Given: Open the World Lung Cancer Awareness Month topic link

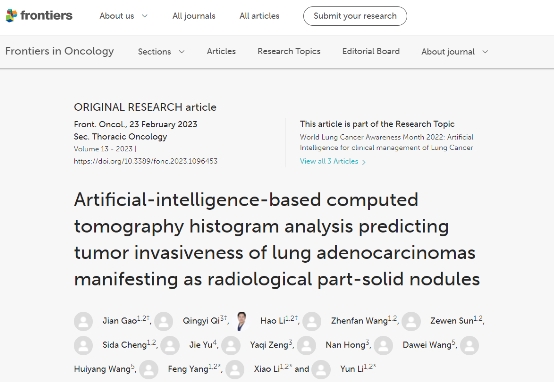Looking at the screenshot, I should 386,142.
